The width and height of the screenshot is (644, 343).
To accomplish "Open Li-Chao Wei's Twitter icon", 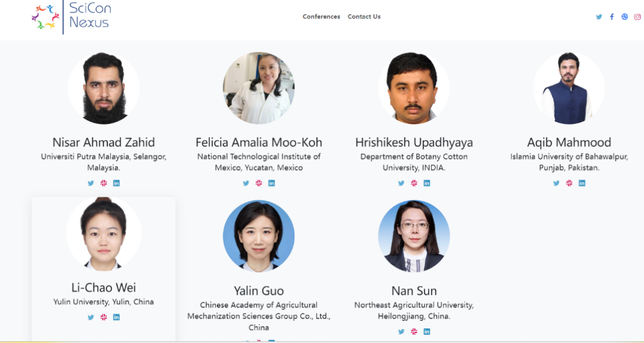I will click(91, 317).
